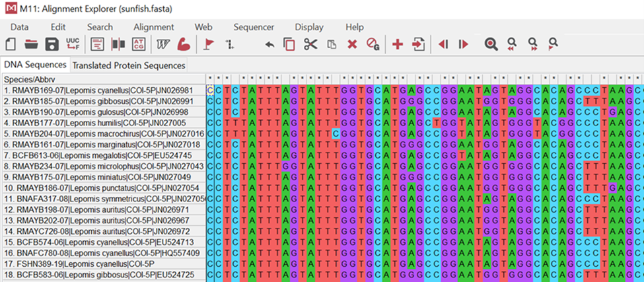644x282 pixels.
Task: Delete gaps using the crossed-circle G icon
Action: [x=373, y=44]
